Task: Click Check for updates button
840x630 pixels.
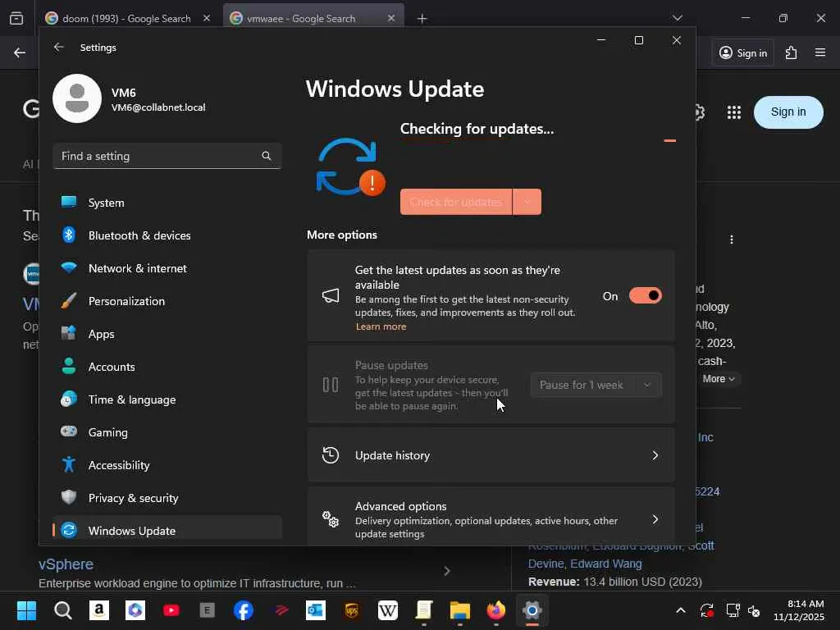Action: click(x=456, y=202)
